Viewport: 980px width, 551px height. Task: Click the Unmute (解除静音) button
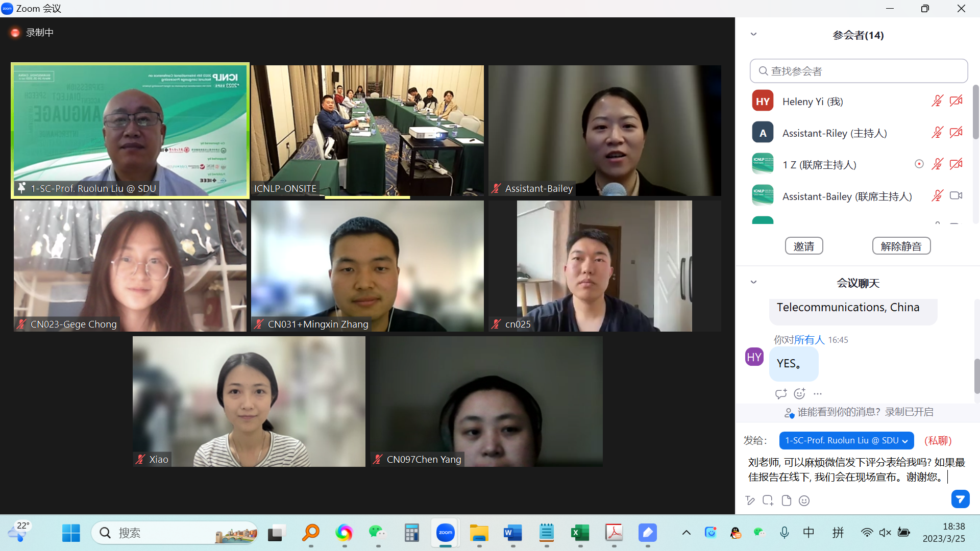pos(901,246)
